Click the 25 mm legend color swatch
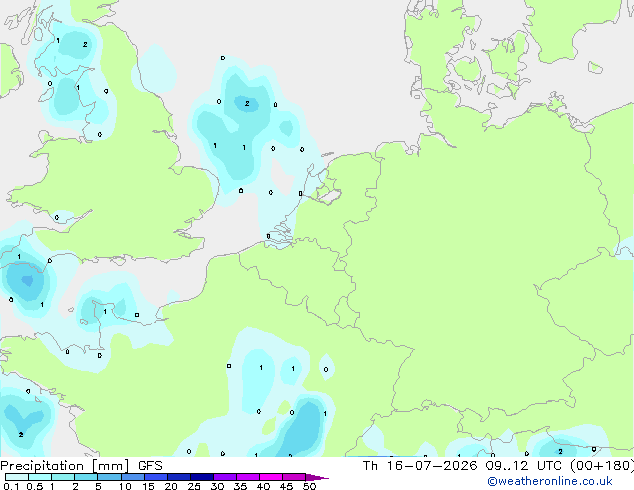634x490 pixels. [202, 477]
